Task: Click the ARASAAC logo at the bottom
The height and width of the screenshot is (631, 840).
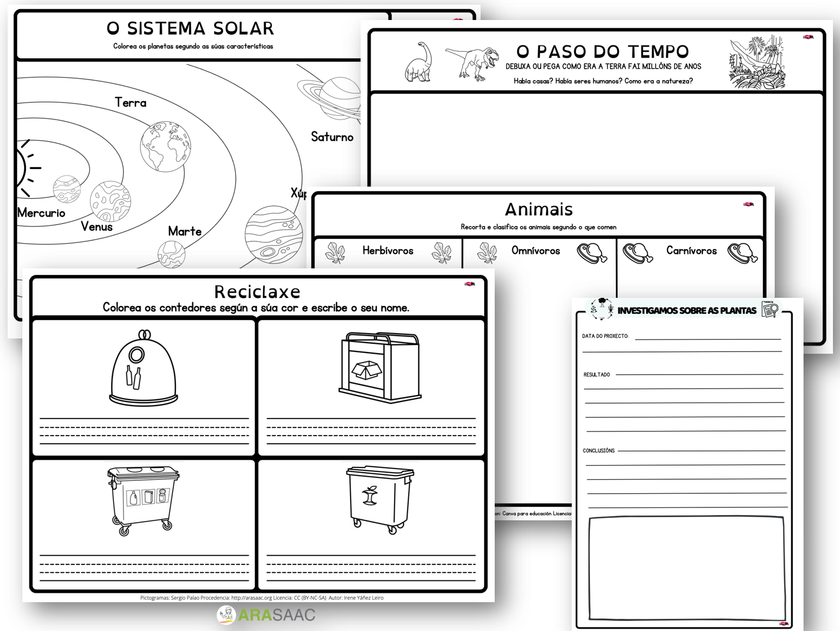Action: pyautogui.click(x=266, y=615)
